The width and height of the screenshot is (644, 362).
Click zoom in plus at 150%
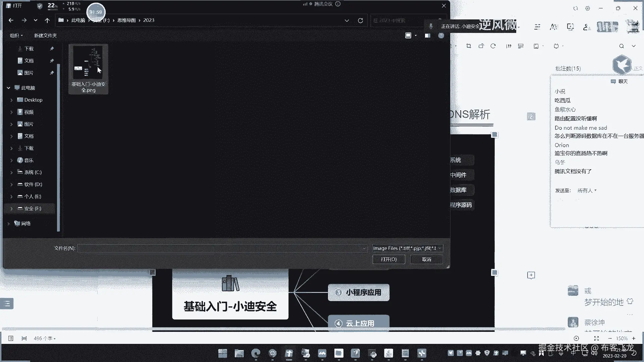click(634, 339)
